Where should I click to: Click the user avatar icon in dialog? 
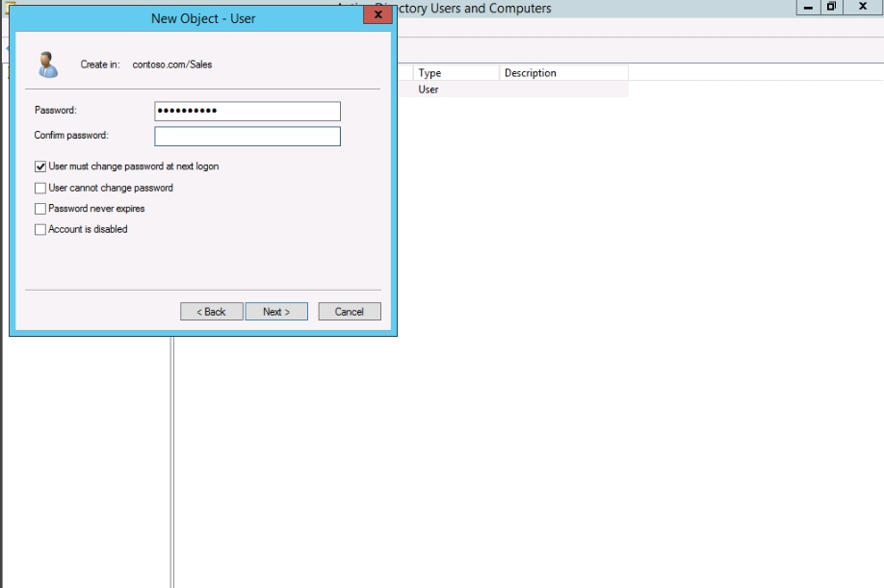tap(46, 64)
